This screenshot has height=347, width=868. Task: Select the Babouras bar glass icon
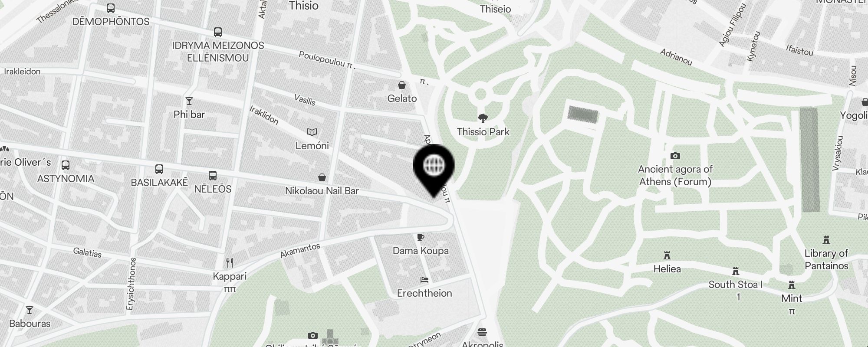pos(30,310)
